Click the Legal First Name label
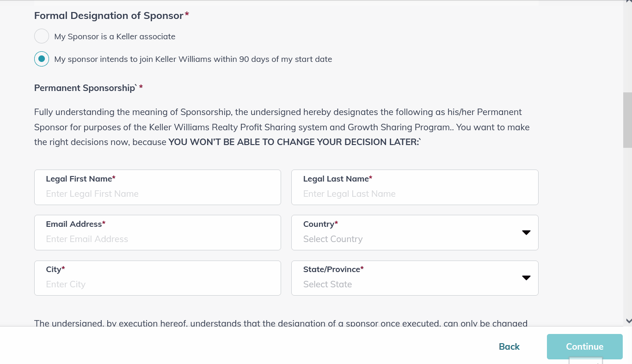 79,179
